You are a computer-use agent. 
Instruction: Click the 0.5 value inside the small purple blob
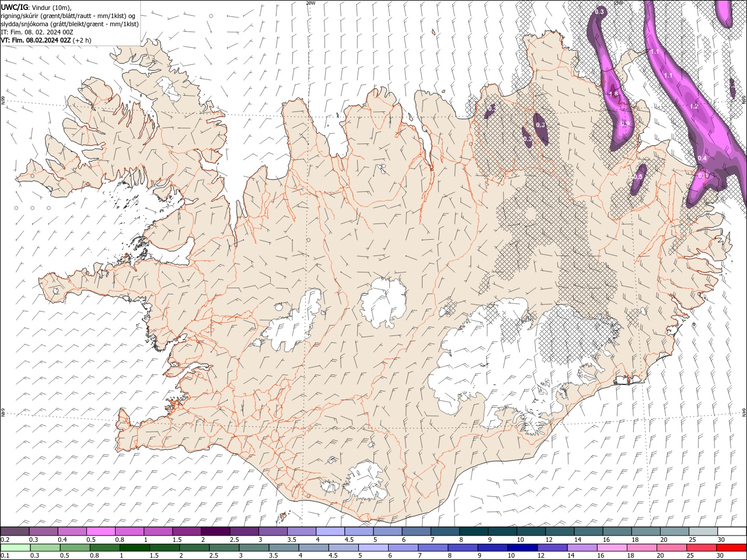(638, 177)
